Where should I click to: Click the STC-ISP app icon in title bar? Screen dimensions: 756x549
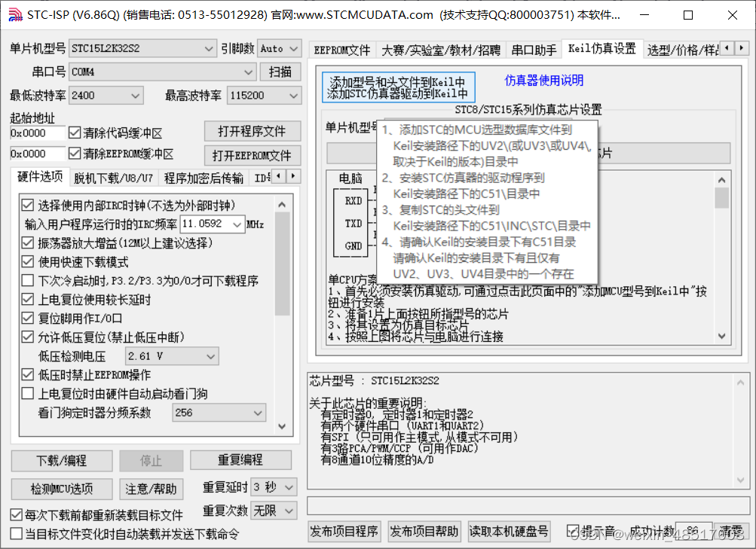[x=15, y=15]
